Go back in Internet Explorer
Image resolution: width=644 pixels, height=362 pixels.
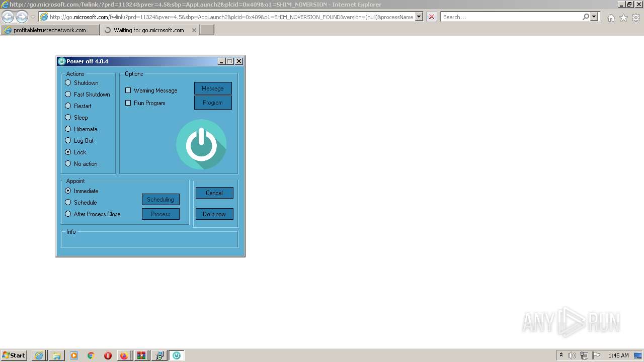[8, 17]
